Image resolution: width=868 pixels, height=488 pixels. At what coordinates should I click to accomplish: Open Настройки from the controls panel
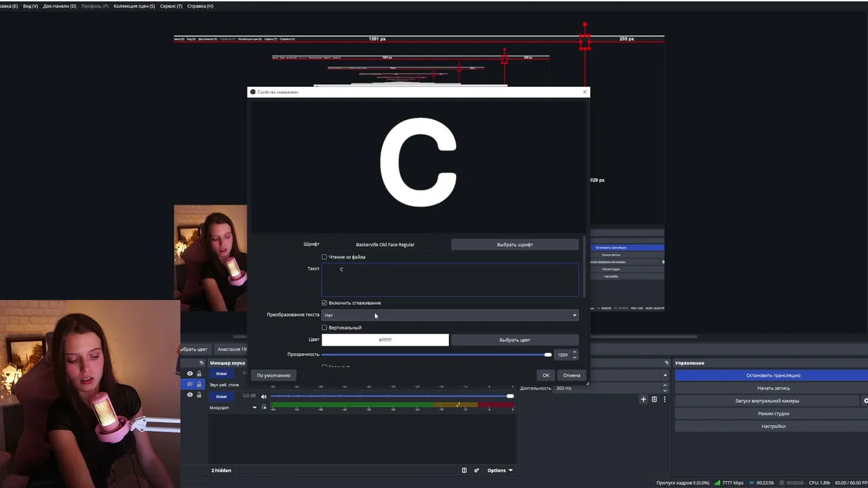[773, 426]
